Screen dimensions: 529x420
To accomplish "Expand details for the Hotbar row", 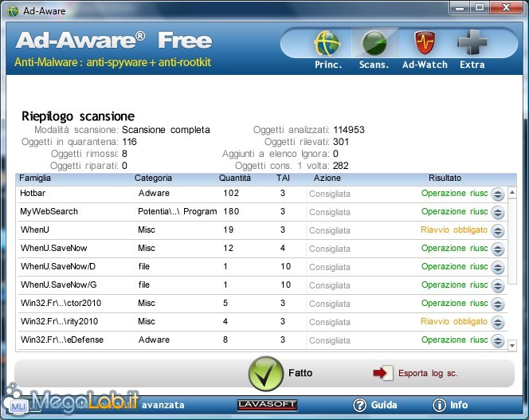I will tap(498, 194).
